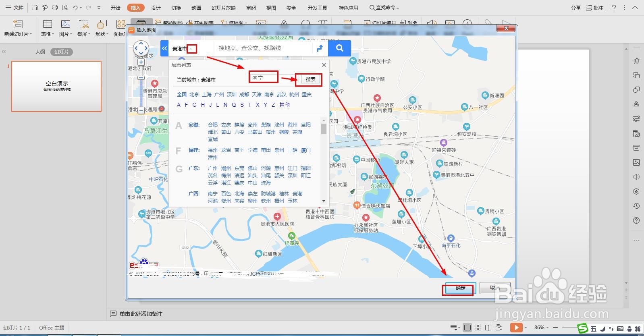Choose 福州 under 福建
The image size is (644, 336).
pyautogui.click(x=213, y=150)
